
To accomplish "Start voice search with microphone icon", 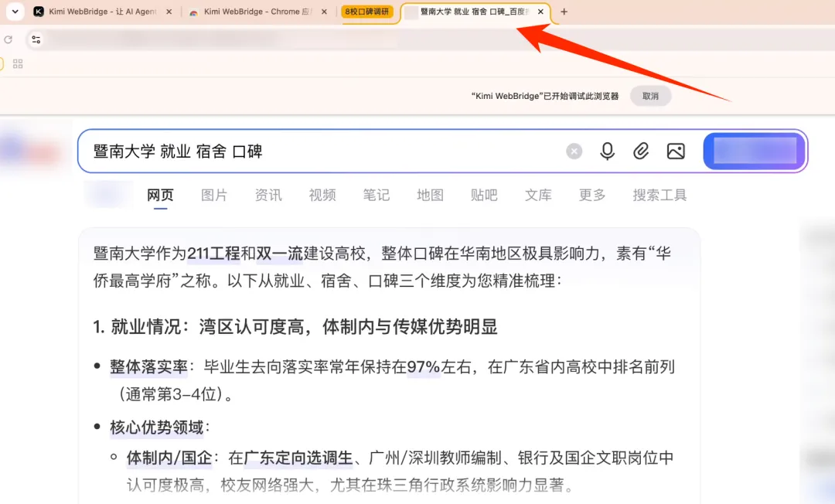I will pos(608,152).
